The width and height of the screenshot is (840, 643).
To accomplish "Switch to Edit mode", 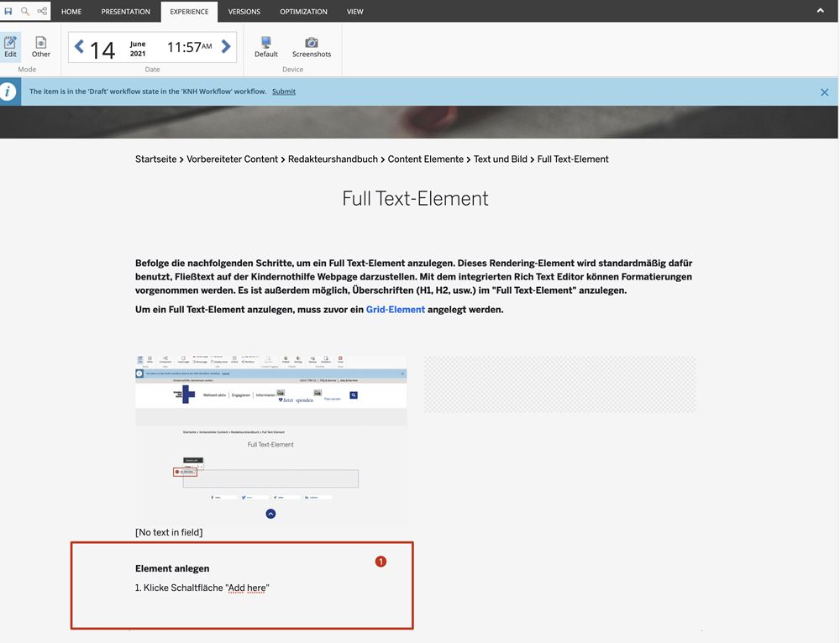I will click(x=10, y=46).
